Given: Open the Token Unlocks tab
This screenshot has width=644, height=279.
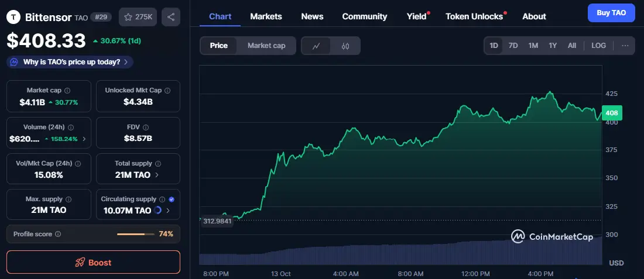Looking at the screenshot, I should point(474,16).
